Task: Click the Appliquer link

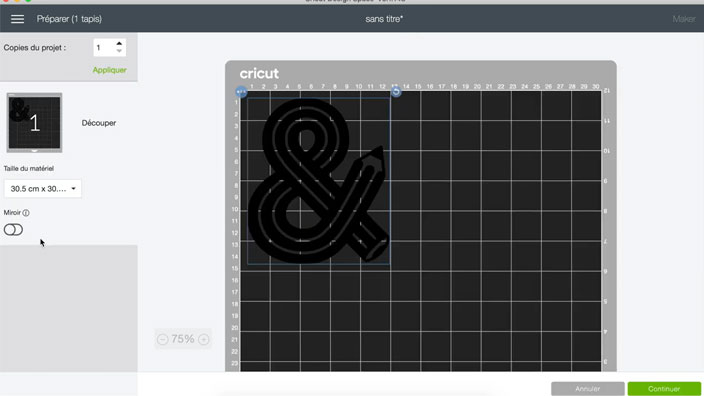Action: pyautogui.click(x=110, y=70)
